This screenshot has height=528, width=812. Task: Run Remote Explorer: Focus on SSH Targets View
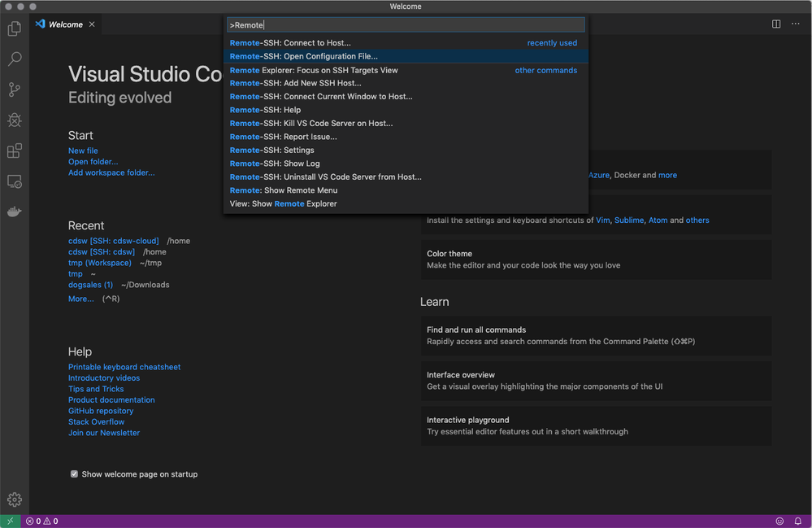(x=406, y=70)
